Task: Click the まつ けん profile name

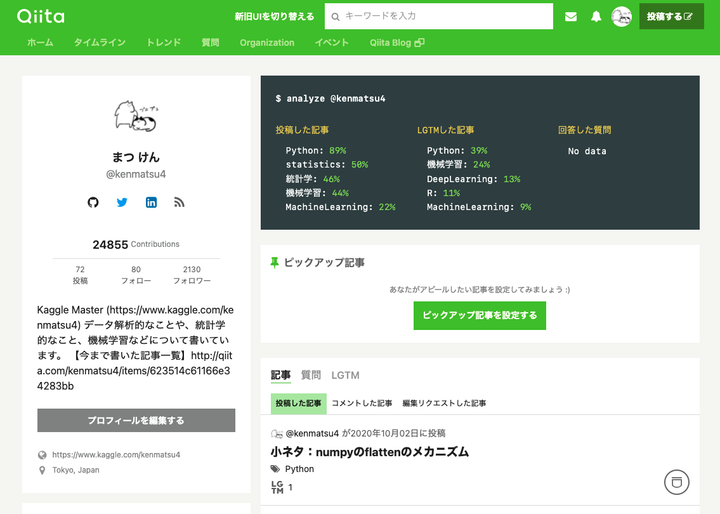Action: point(136,157)
